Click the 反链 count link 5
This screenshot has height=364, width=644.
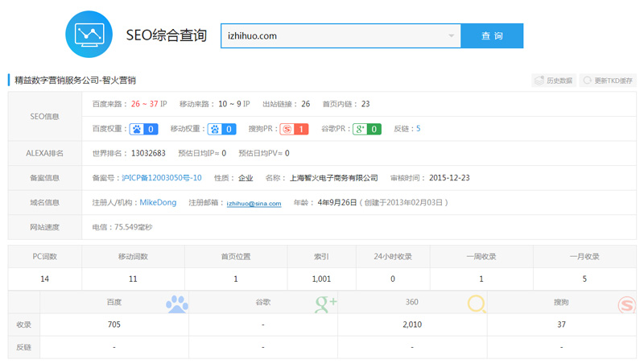(418, 129)
